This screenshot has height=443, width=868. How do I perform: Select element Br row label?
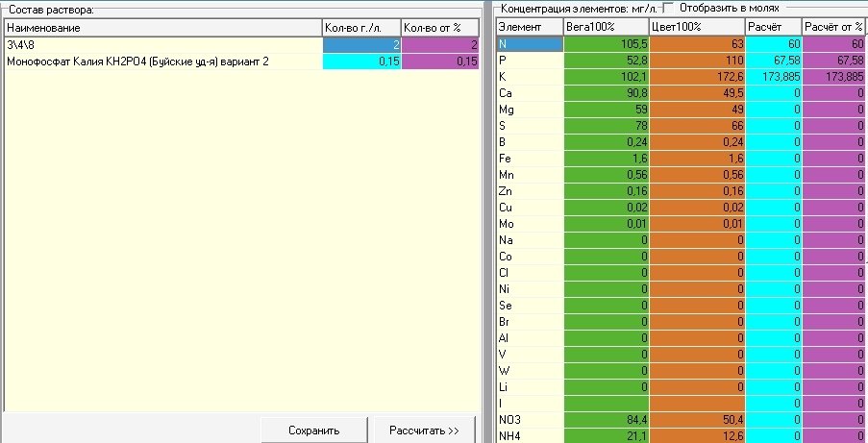coord(530,322)
